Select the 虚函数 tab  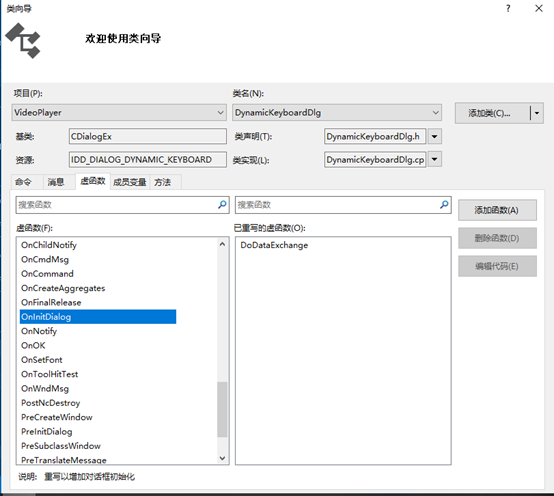[93, 181]
